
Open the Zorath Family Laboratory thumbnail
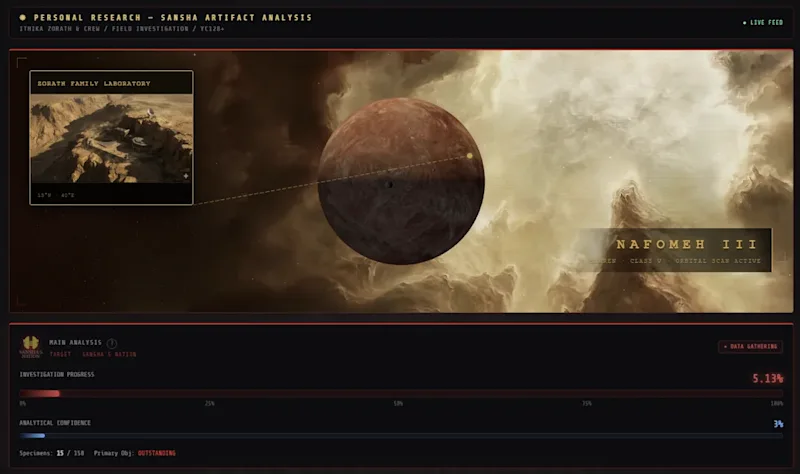pyautogui.click(x=111, y=138)
